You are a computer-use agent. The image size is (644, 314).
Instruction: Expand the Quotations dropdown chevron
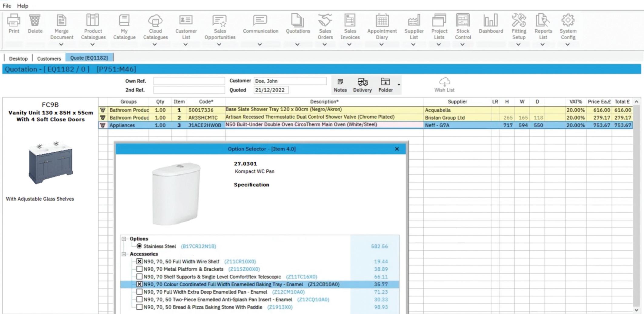coord(297,45)
